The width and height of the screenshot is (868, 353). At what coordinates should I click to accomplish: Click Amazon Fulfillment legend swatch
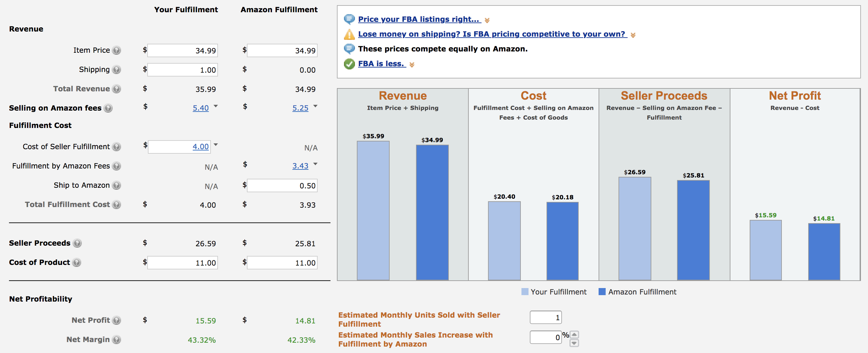coord(602,292)
